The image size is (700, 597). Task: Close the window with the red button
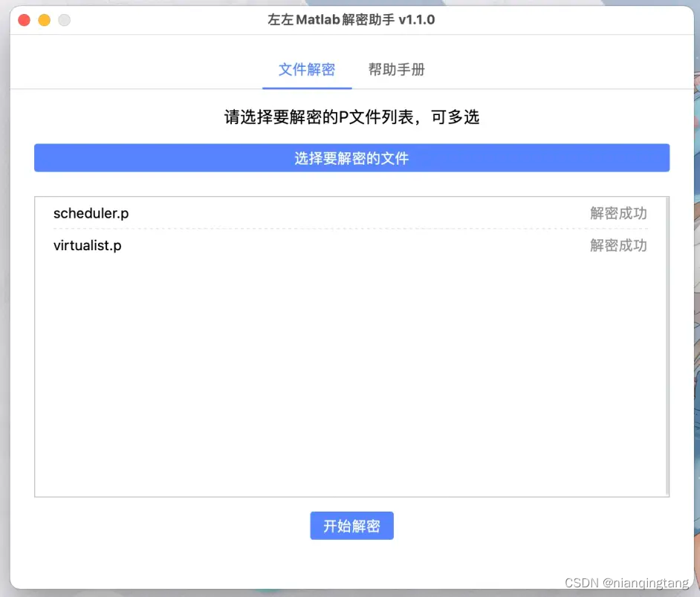24,20
